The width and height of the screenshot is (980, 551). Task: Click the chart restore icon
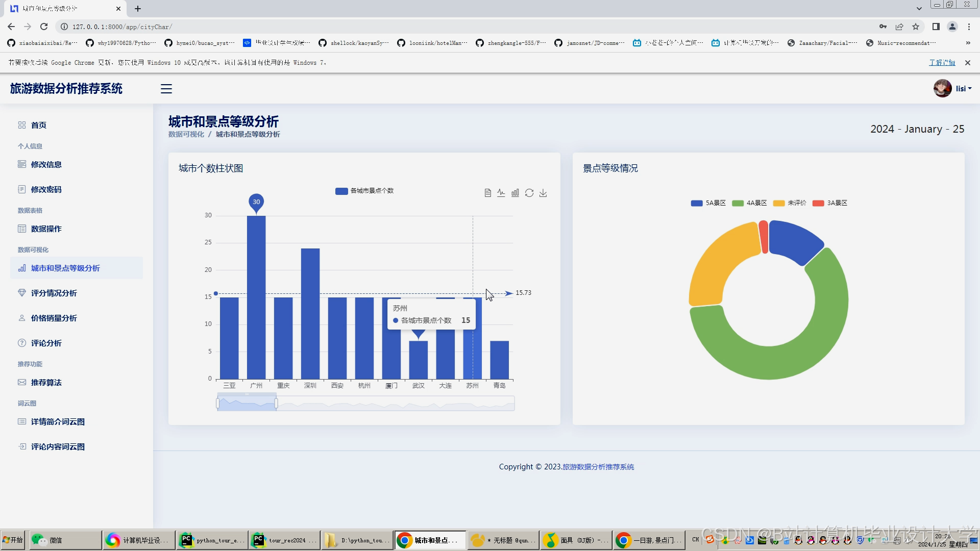pyautogui.click(x=529, y=193)
